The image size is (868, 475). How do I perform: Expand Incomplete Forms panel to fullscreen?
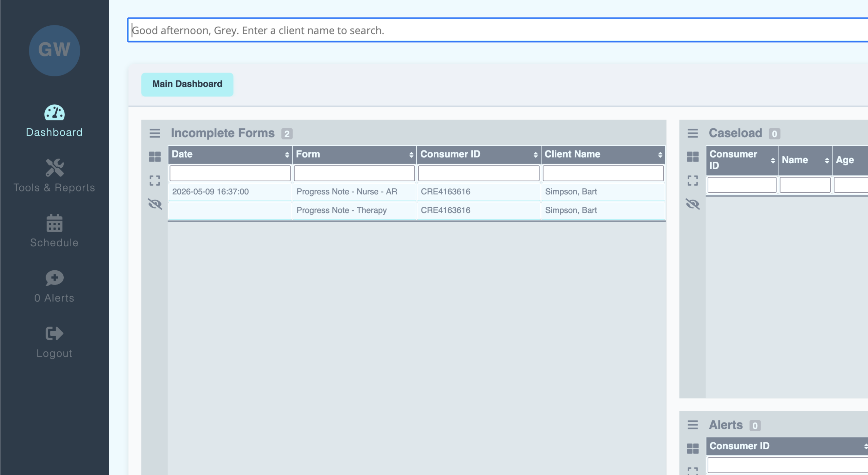[x=155, y=181]
